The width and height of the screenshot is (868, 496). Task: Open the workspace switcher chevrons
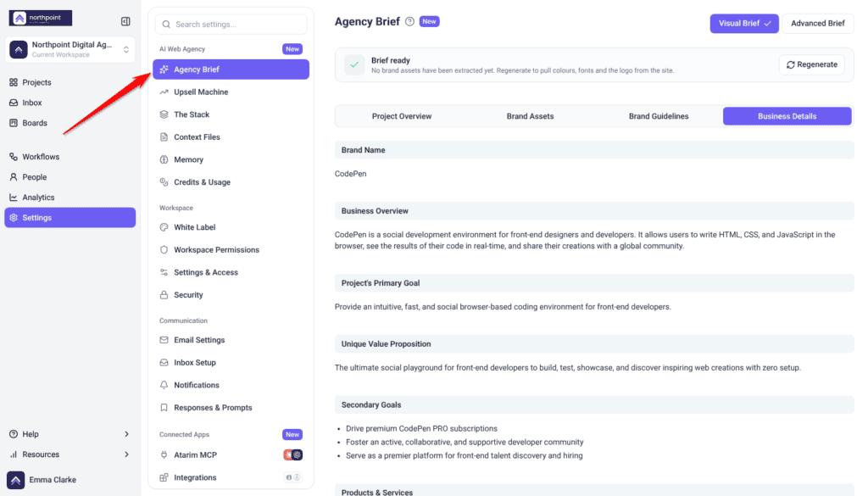tap(126, 50)
